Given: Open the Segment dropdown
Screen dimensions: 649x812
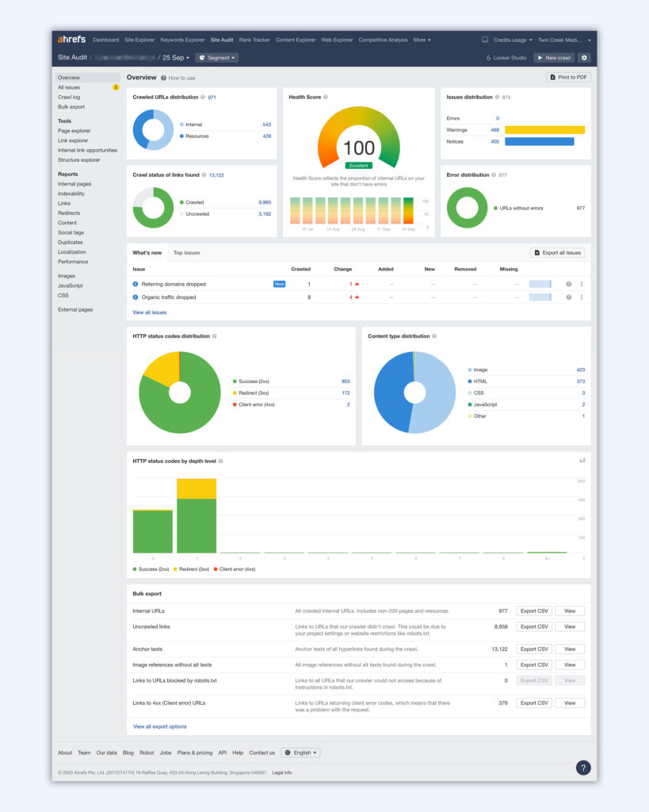Looking at the screenshot, I should coord(217,58).
